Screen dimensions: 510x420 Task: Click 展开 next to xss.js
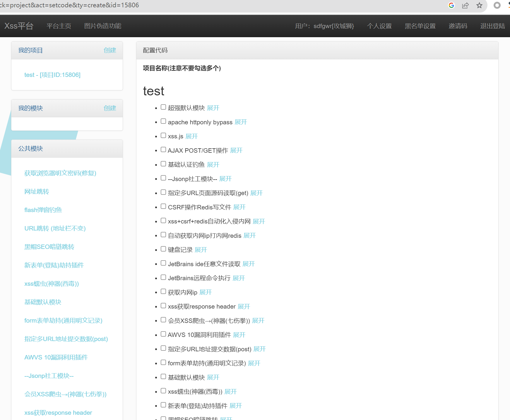tap(191, 136)
